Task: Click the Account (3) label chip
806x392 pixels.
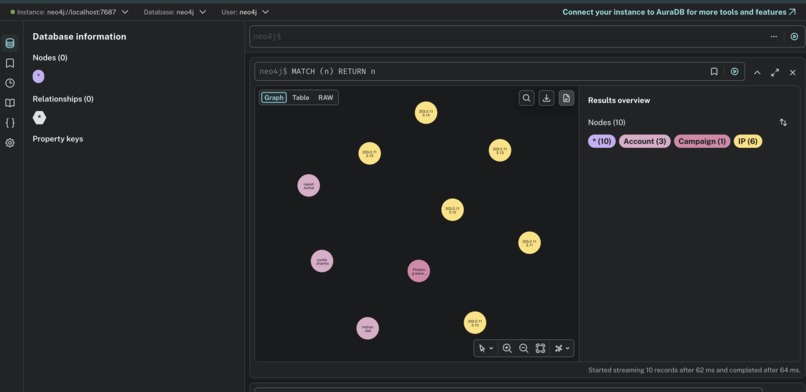Action: [645, 141]
